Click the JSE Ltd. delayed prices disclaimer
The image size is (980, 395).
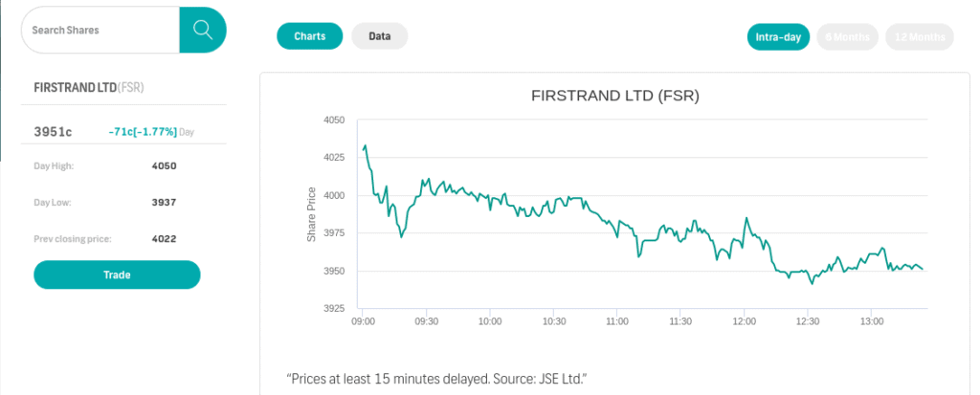[x=436, y=379]
